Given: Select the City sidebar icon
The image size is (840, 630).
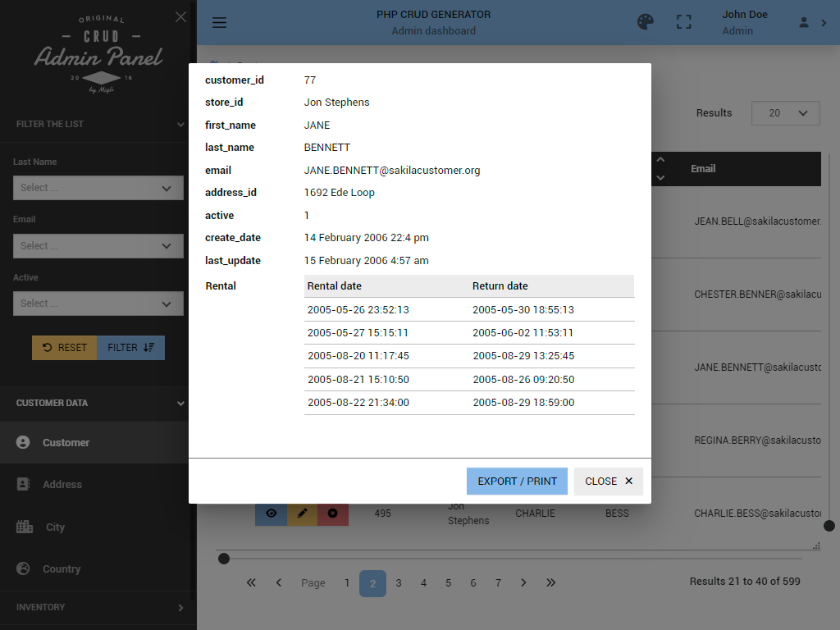Looking at the screenshot, I should pyautogui.click(x=25, y=527).
